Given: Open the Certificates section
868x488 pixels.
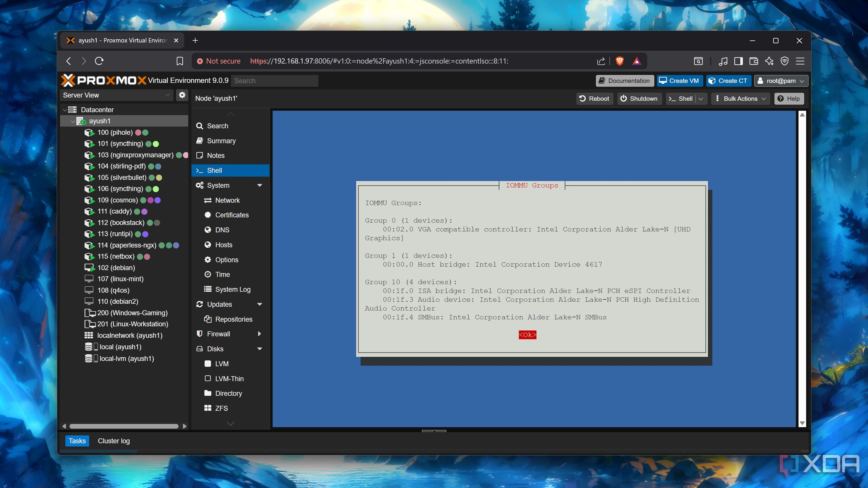Looking at the screenshot, I should click(231, 215).
